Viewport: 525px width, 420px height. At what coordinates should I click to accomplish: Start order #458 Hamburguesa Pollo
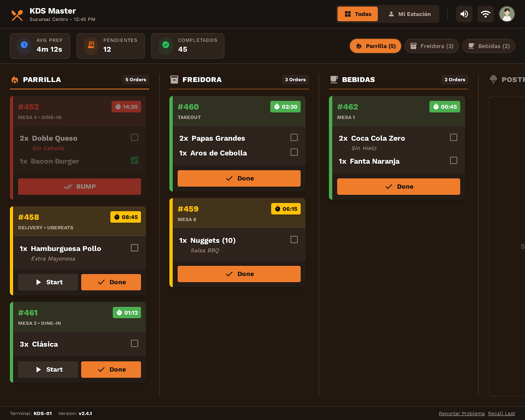(x=48, y=282)
